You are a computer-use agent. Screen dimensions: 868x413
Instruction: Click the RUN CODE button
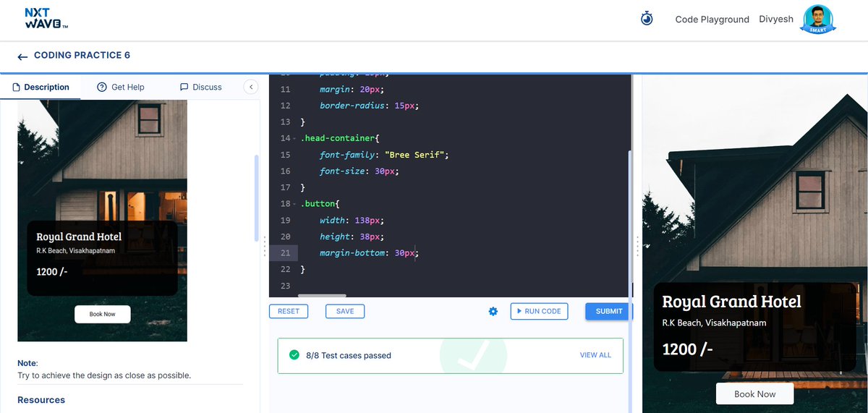[539, 311]
